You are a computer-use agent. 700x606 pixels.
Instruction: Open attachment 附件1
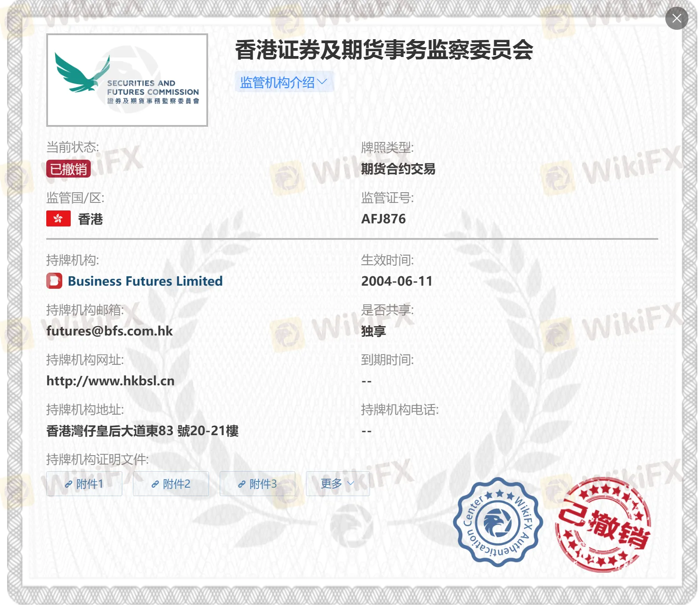84,484
